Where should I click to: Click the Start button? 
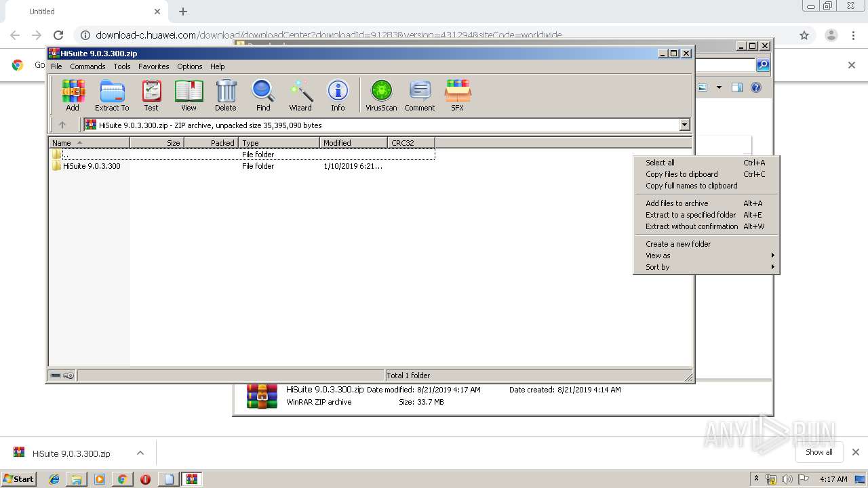click(18, 479)
